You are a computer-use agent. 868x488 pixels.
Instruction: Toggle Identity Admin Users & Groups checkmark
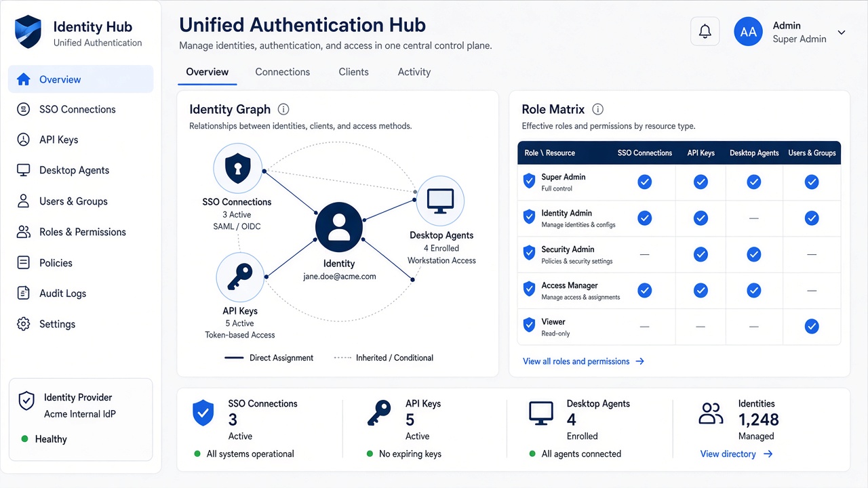tap(811, 218)
